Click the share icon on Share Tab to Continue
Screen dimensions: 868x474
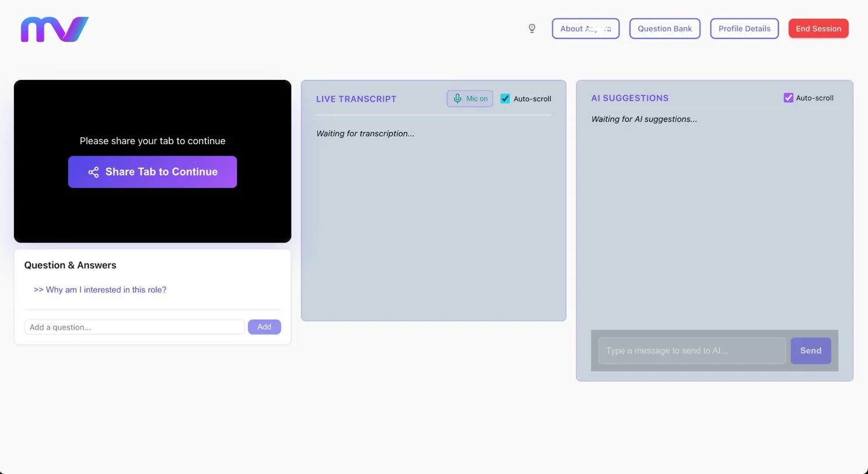pos(94,172)
